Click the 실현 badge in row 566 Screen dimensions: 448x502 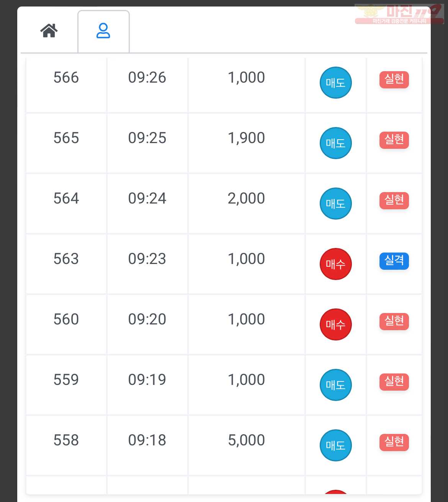click(394, 80)
